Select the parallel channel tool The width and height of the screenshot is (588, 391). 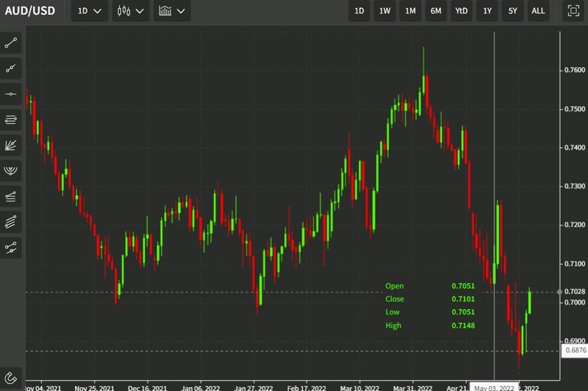[10, 222]
